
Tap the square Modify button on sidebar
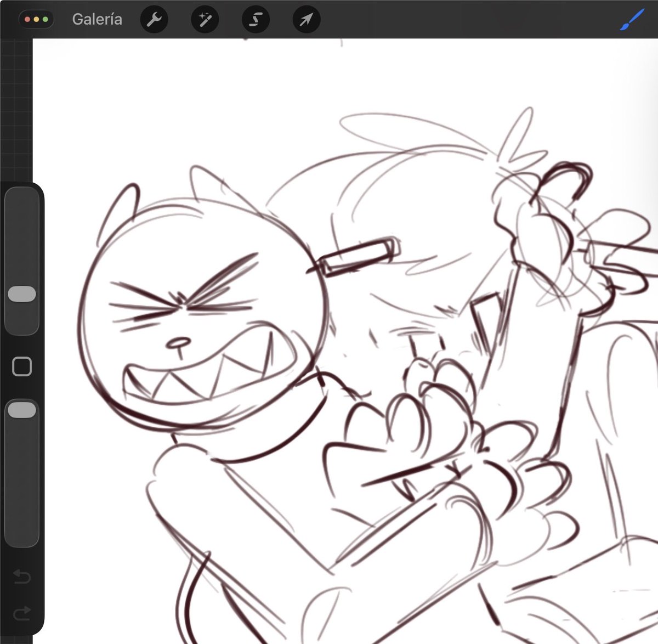[x=22, y=366]
